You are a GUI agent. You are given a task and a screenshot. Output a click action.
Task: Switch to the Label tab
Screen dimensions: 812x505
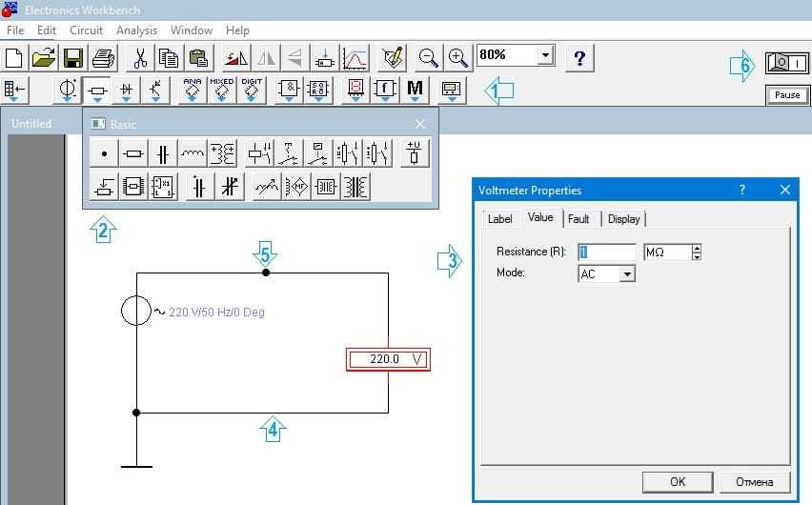[x=499, y=219]
